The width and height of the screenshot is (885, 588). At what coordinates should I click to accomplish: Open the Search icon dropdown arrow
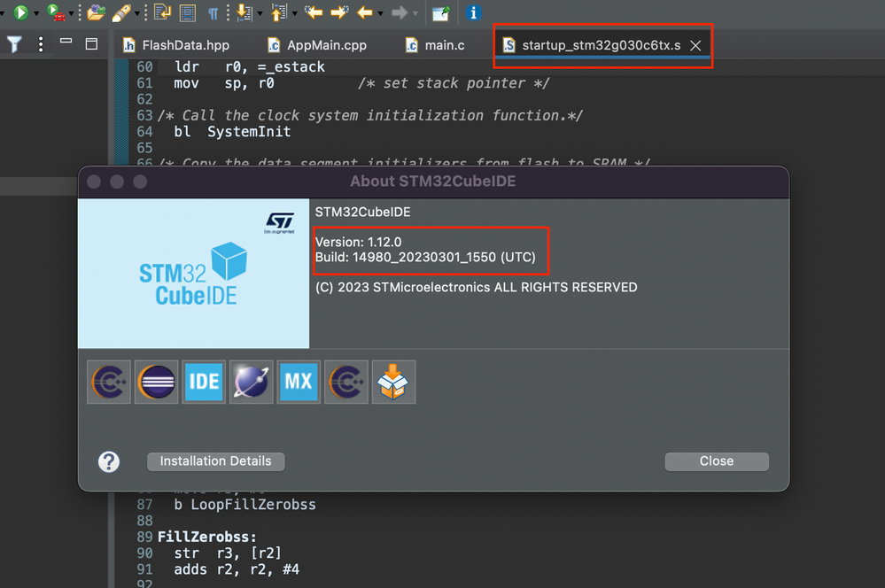(x=136, y=12)
